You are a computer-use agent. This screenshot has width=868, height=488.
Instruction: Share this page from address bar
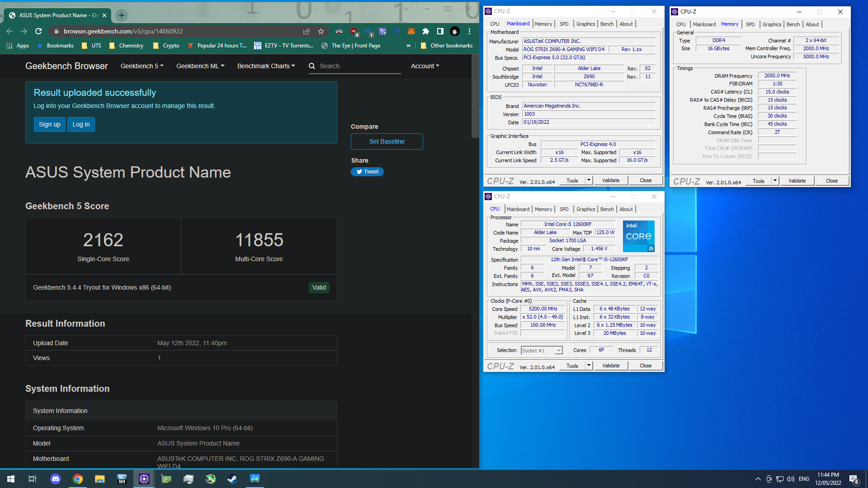click(x=307, y=31)
